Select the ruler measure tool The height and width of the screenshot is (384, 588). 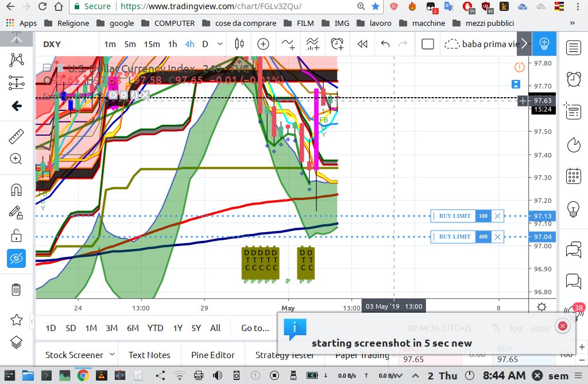pyautogui.click(x=16, y=137)
